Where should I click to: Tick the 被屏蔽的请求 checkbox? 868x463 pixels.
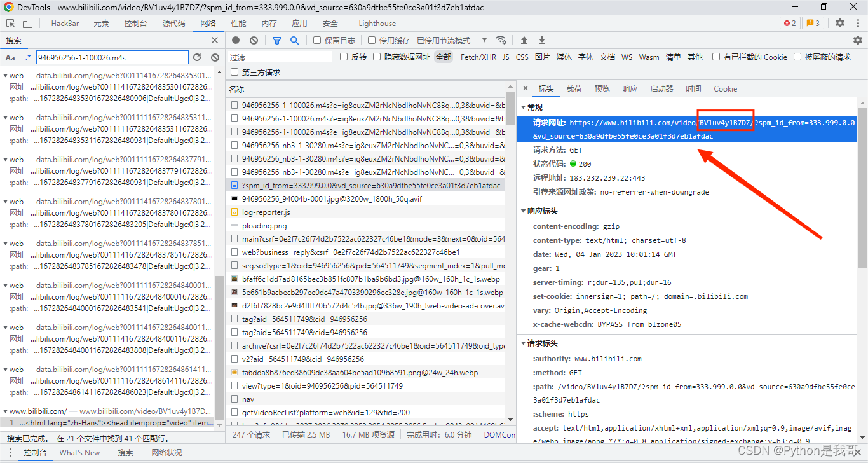pyautogui.click(x=797, y=57)
